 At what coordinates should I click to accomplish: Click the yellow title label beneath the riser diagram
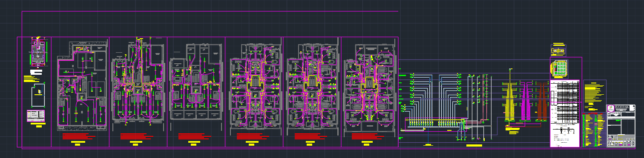(474, 145)
